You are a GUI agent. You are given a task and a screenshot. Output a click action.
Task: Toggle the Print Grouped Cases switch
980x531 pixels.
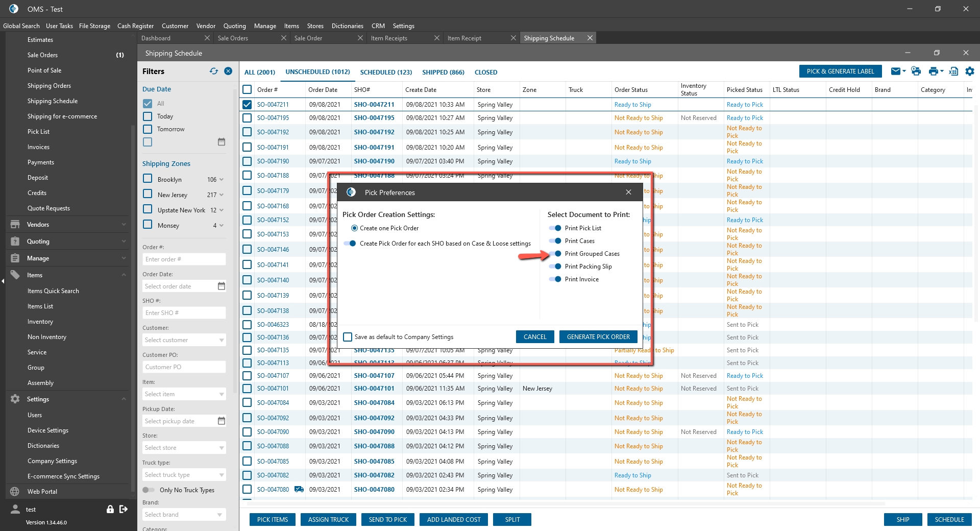[555, 254]
